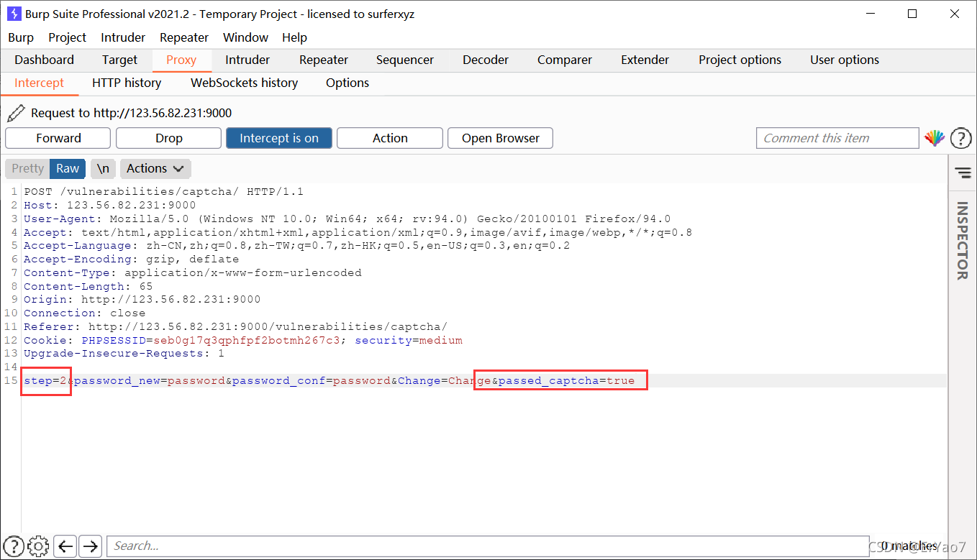
Task: Open the Intruder menu
Action: (x=123, y=37)
